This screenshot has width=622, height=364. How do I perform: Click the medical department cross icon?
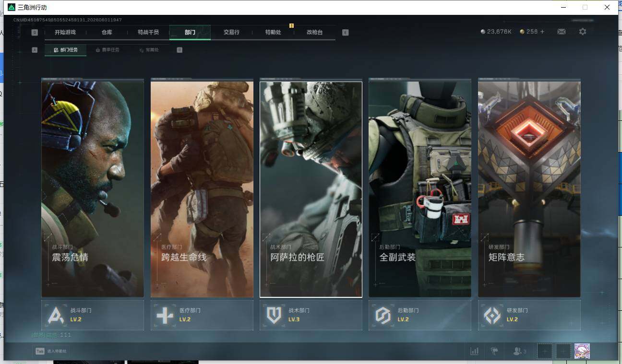click(x=165, y=315)
